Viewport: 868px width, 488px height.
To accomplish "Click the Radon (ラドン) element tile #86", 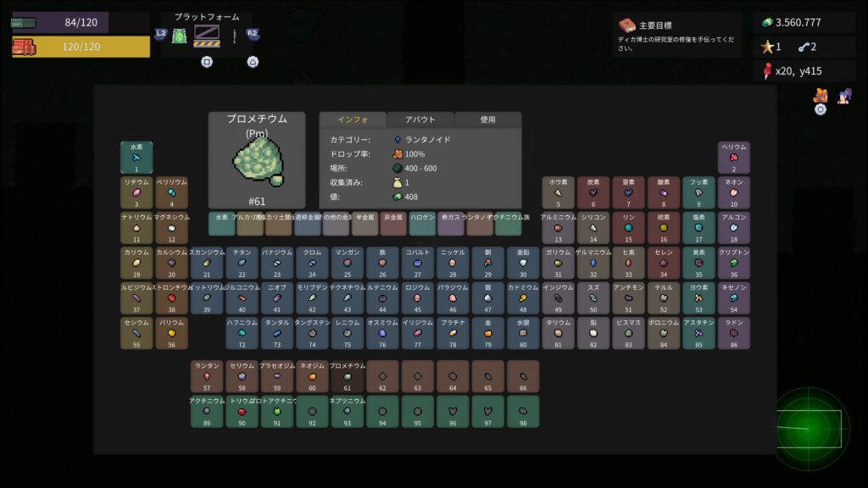I will [x=734, y=334].
